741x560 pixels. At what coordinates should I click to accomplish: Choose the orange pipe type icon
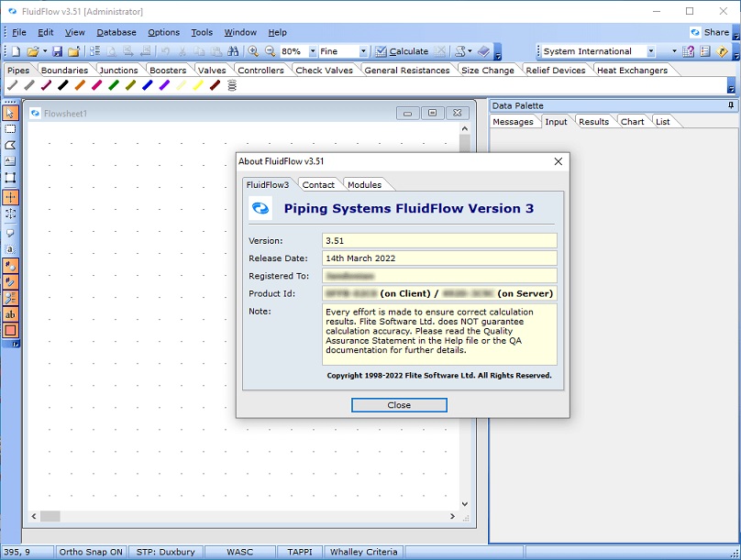coord(80,85)
